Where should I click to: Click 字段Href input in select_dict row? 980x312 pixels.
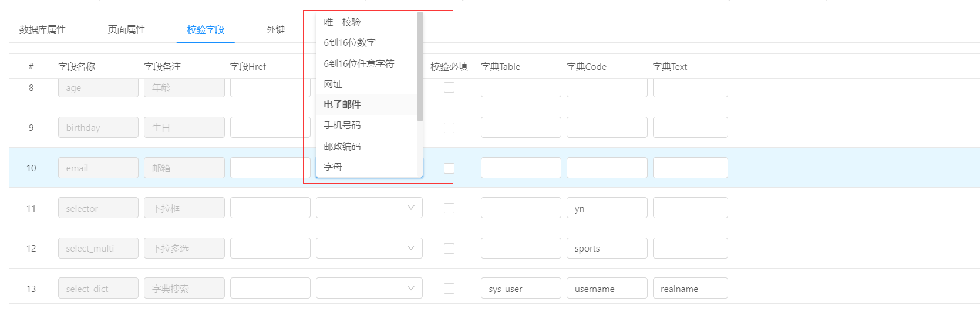pos(270,288)
